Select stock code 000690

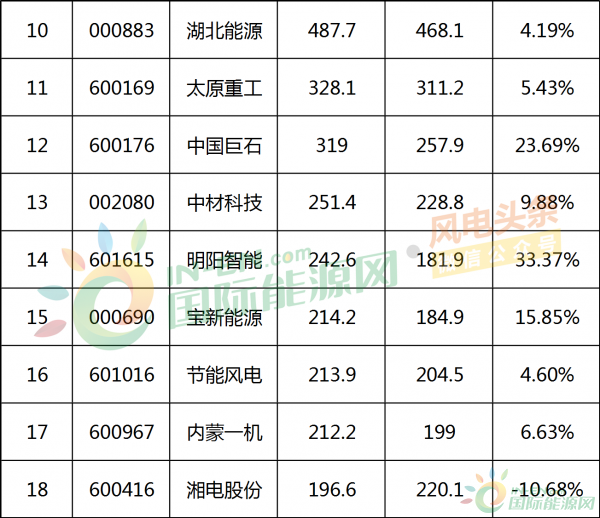point(122,318)
